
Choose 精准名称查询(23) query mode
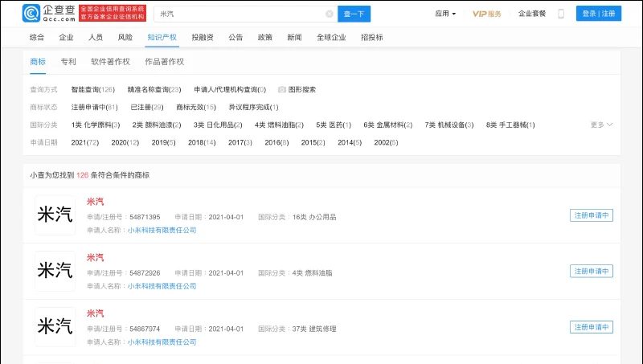click(154, 89)
